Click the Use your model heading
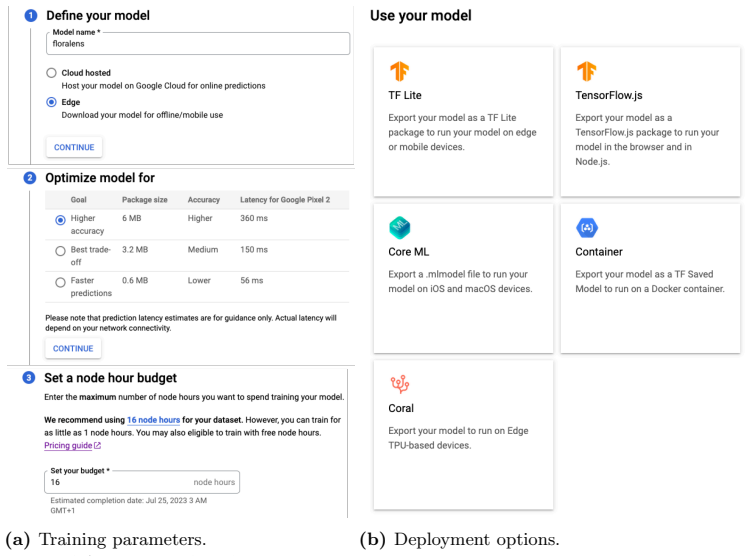 [421, 16]
